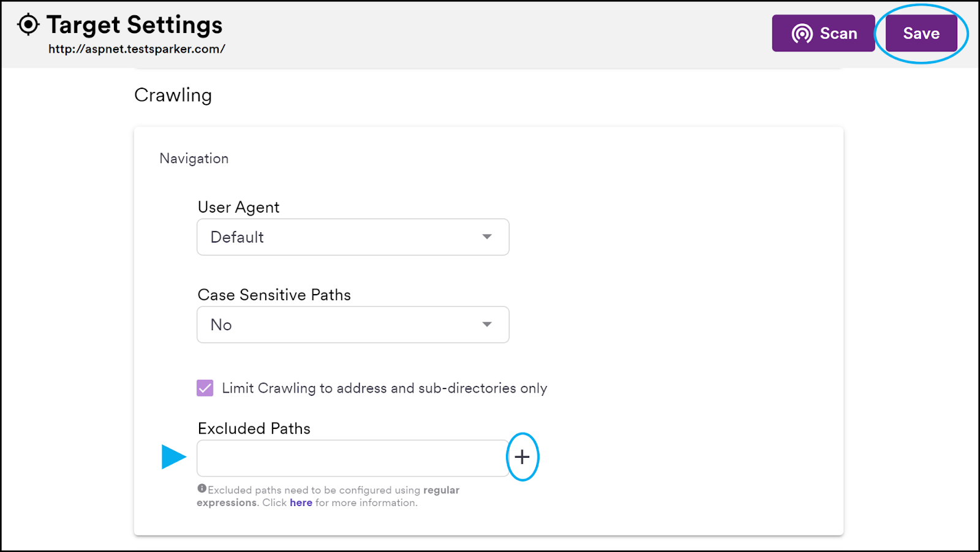Click the User Agent dropdown arrow
The image size is (980, 552).
pyautogui.click(x=487, y=237)
